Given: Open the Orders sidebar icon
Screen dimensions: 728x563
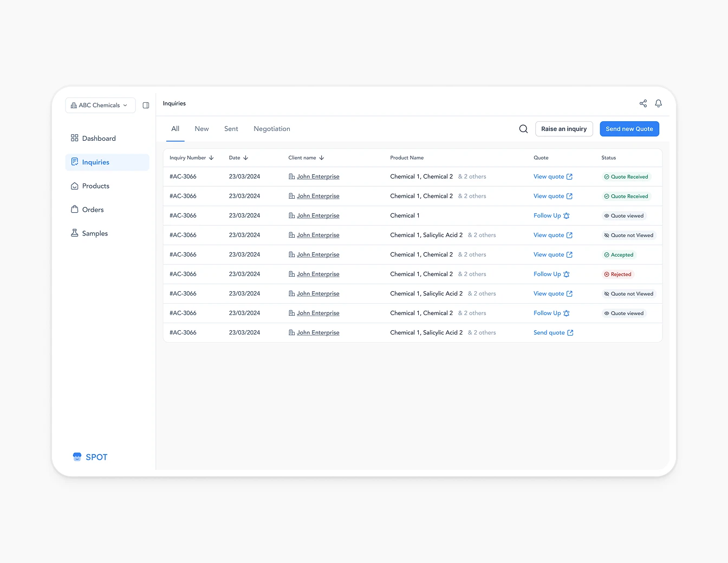Looking at the screenshot, I should tap(74, 210).
